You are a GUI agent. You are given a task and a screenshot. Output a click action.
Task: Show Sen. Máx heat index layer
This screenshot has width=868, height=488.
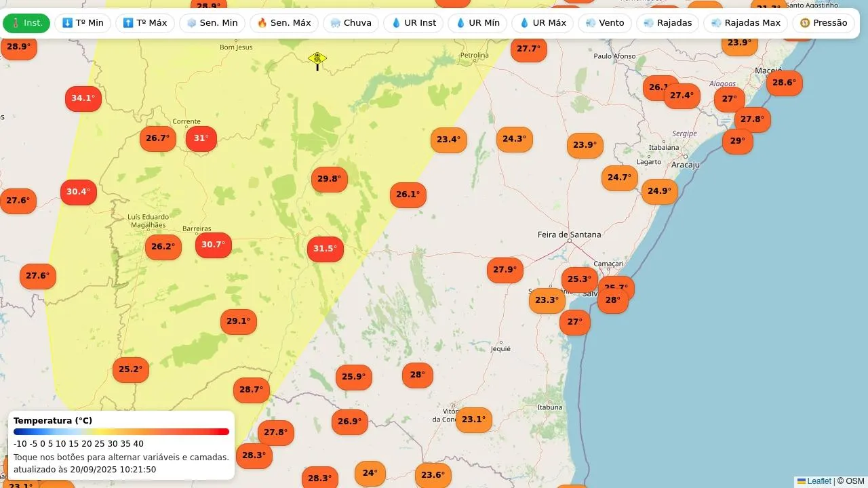click(284, 23)
